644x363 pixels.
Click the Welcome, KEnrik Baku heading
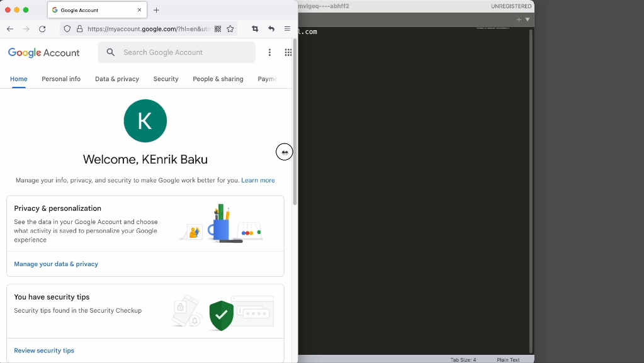(145, 159)
